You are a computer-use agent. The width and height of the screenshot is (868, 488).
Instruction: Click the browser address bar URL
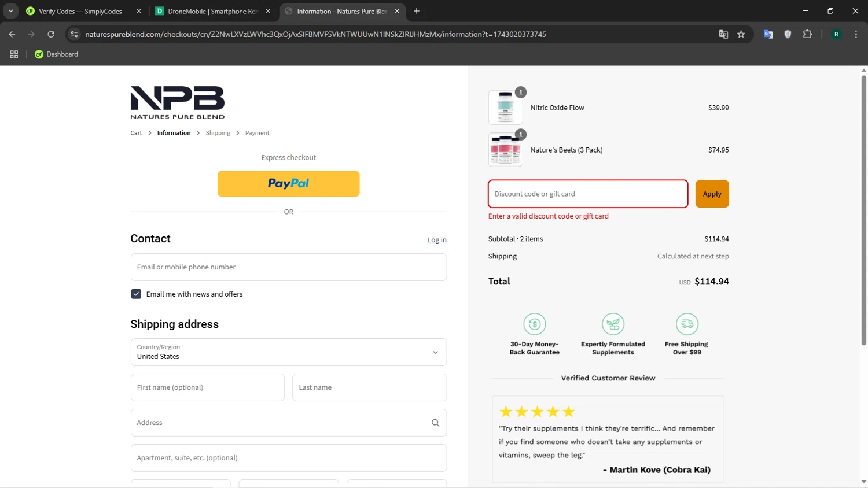pyautogui.click(x=315, y=34)
